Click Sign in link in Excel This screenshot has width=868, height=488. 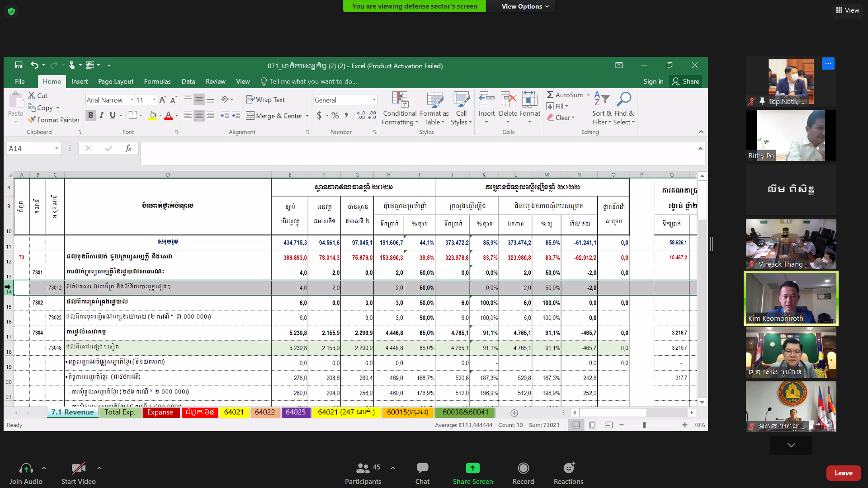tap(654, 81)
